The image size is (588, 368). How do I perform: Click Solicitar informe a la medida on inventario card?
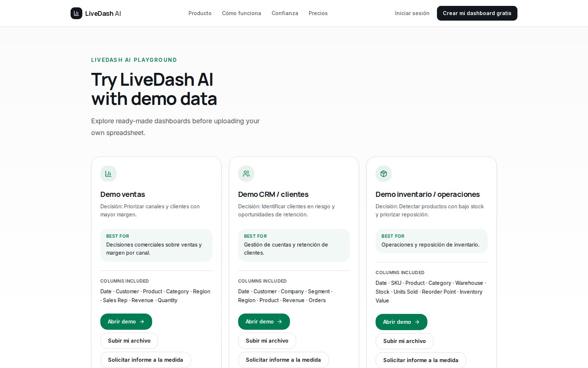coord(421,360)
